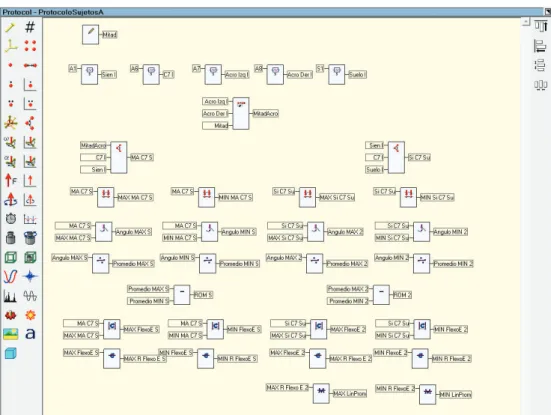Select the yellow pencil line tool

click(x=11, y=27)
